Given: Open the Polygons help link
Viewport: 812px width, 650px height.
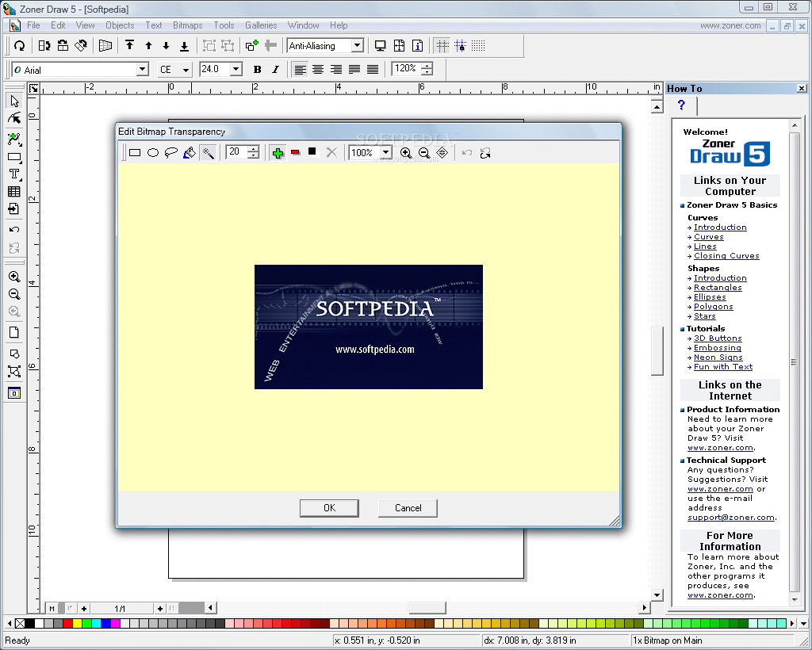Looking at the screenshot, I should click(714, 306).
